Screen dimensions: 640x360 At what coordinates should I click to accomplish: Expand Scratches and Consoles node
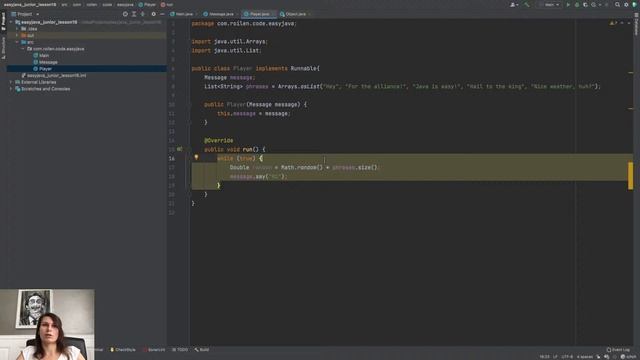(x=11, y=89)
